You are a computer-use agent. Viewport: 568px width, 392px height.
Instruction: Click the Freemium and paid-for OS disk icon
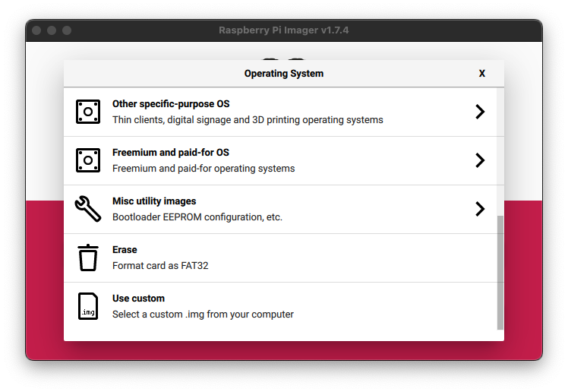click(x=88, y=160)
